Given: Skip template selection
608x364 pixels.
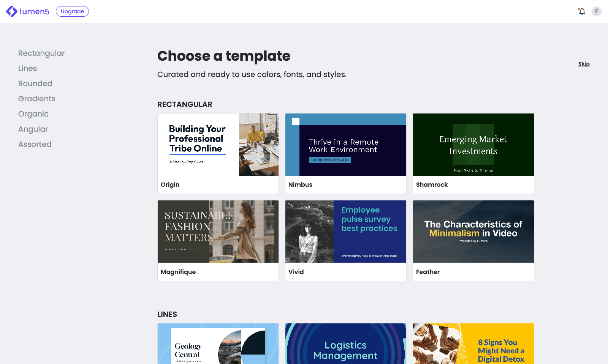Looking at the screenshot, I should (x=584, y=64).
